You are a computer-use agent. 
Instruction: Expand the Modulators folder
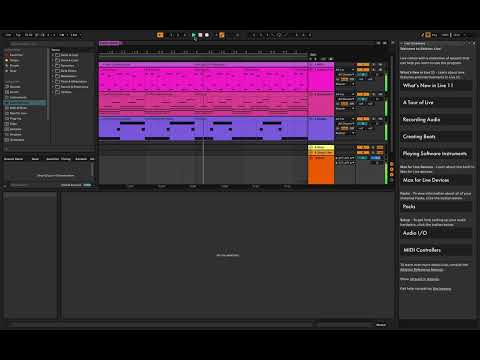click(53, 76)
